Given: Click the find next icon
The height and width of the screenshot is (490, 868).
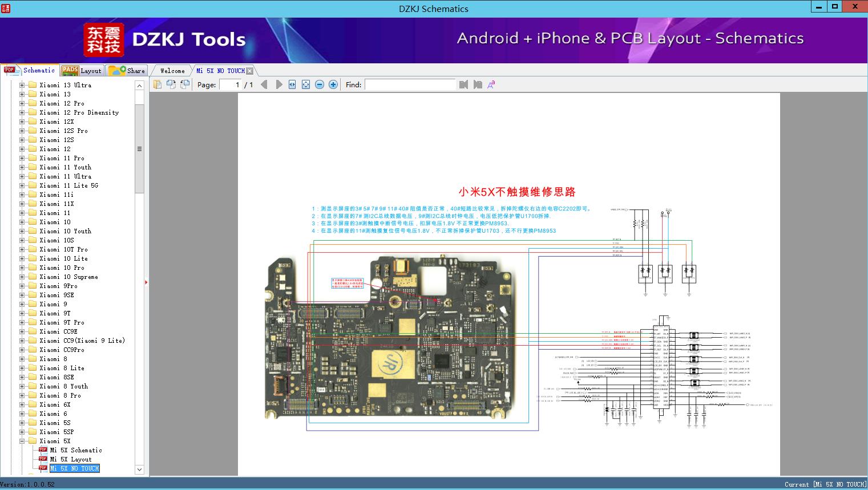Looking at the screenshot, I should pos(478,84).
